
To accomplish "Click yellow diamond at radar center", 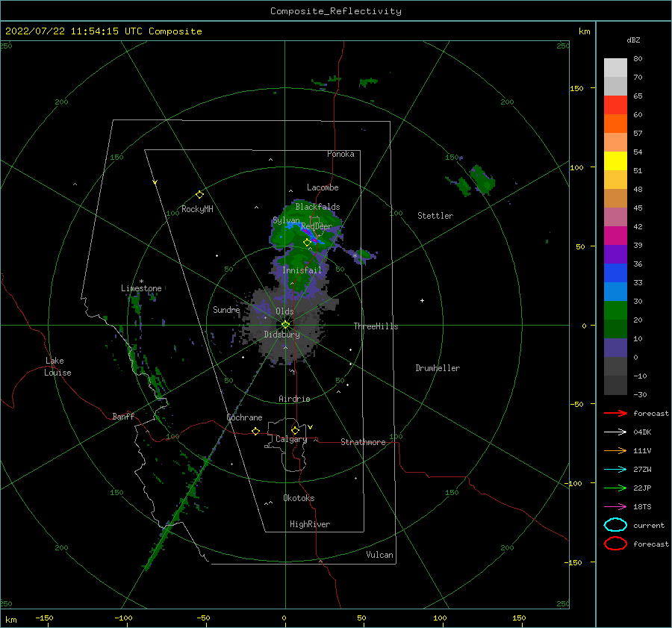I will 285,325.
